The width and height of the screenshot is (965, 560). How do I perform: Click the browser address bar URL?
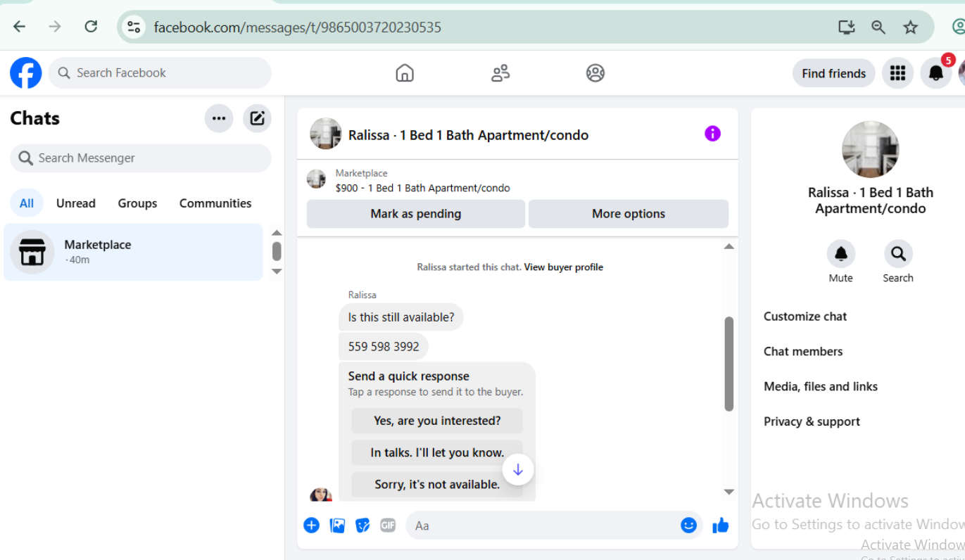click(x=298, y=27)
